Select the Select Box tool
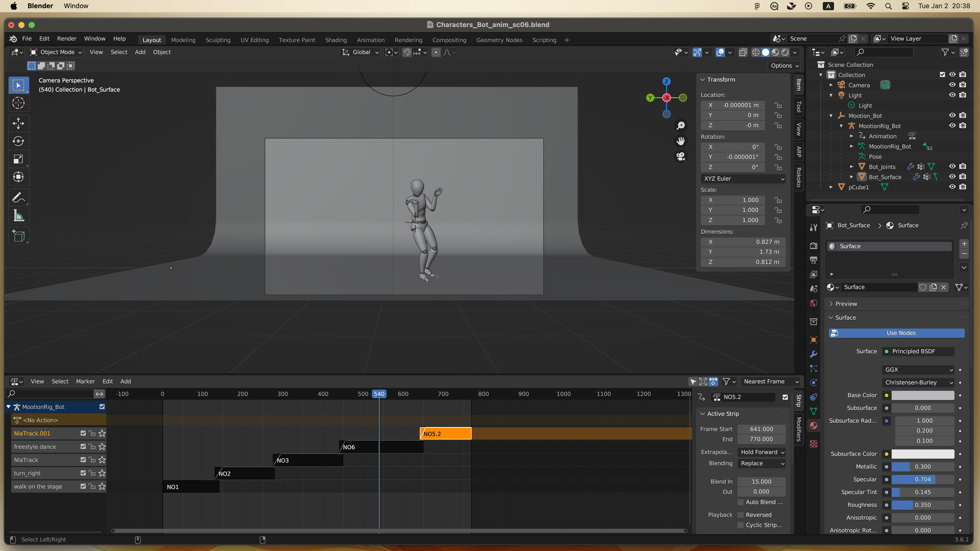Screen dimensions: 980x551 point(19,85)
